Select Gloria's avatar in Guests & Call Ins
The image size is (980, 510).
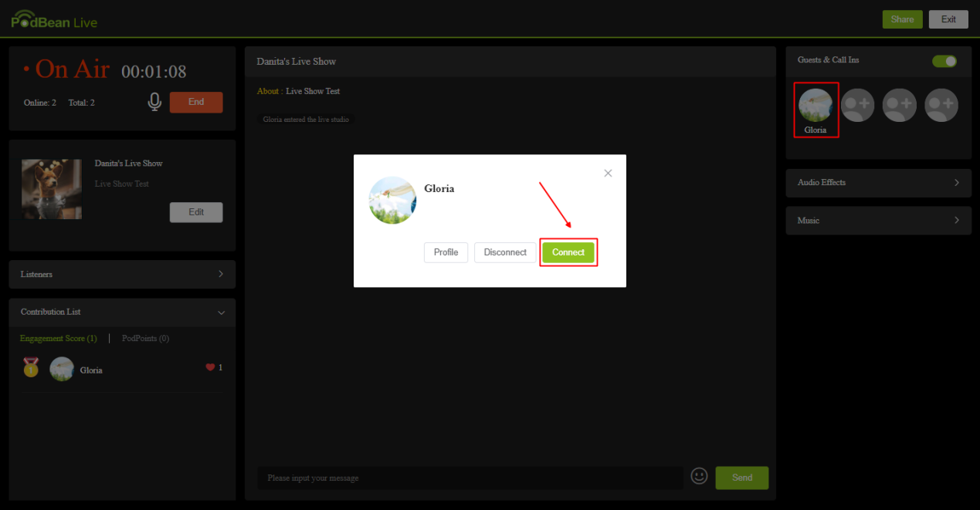tap(816, 105)
